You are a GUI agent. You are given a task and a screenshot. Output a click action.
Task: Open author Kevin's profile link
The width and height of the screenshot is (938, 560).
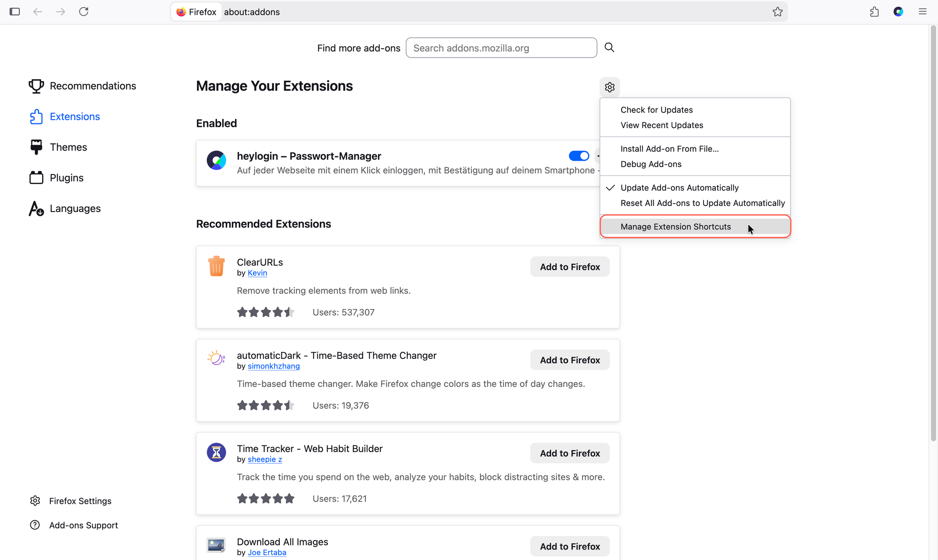click(x=257, y=273)
